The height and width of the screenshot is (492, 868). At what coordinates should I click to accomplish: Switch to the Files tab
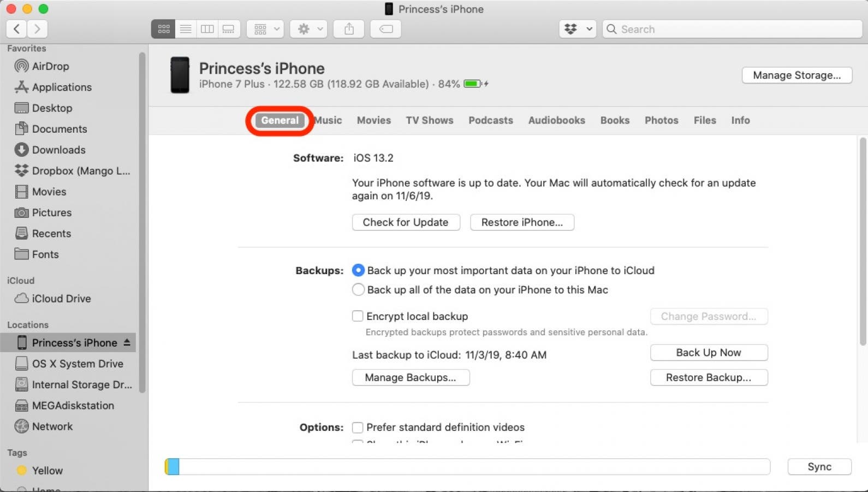(705, 120)
